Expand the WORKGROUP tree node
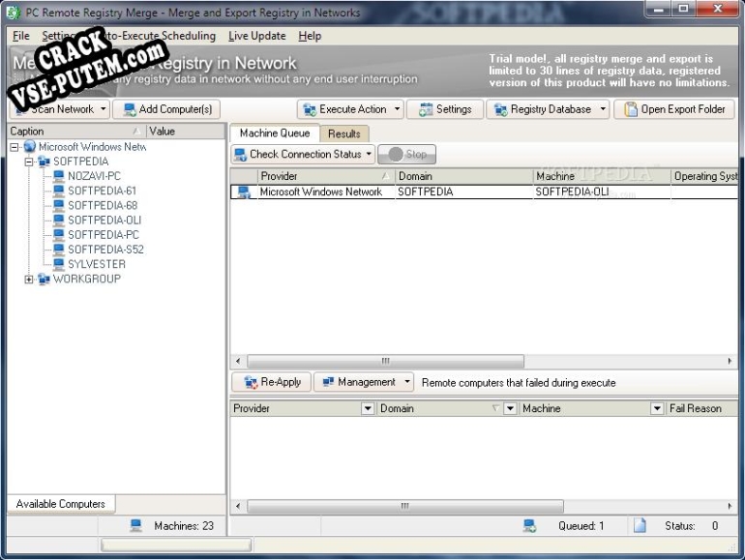The image size is (745, 560). tap(29, 280)
